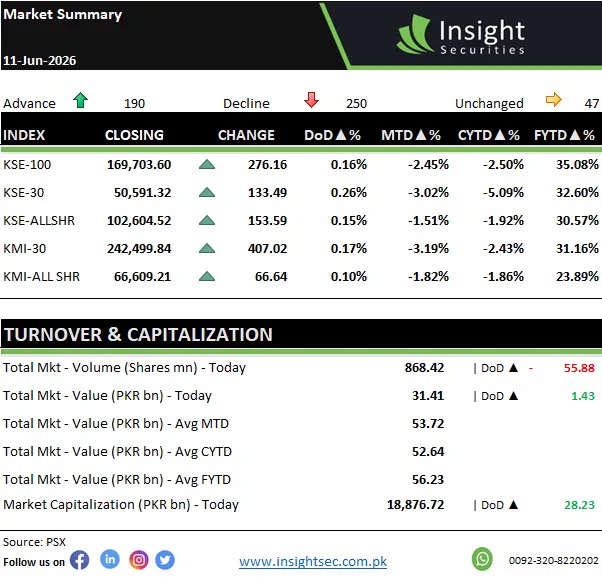Select the CLOSING column header
The image size is (602, 578).
(x=134, y=135)
